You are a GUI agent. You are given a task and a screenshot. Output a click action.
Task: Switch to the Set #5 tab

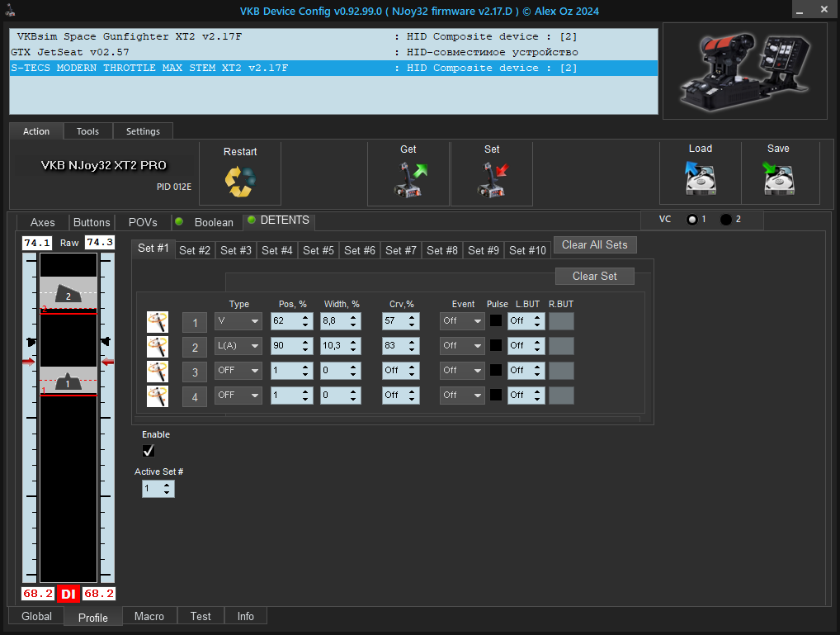(319, 250)
